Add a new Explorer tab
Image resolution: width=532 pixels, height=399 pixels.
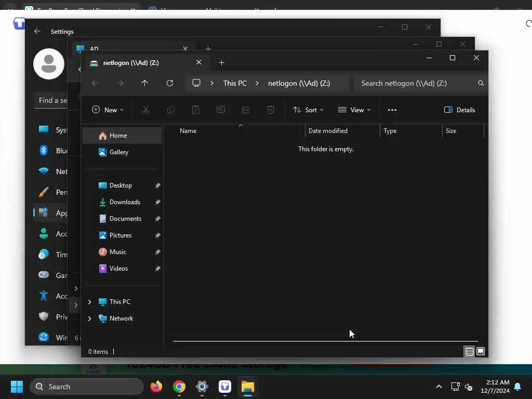[x=221, y=63]
